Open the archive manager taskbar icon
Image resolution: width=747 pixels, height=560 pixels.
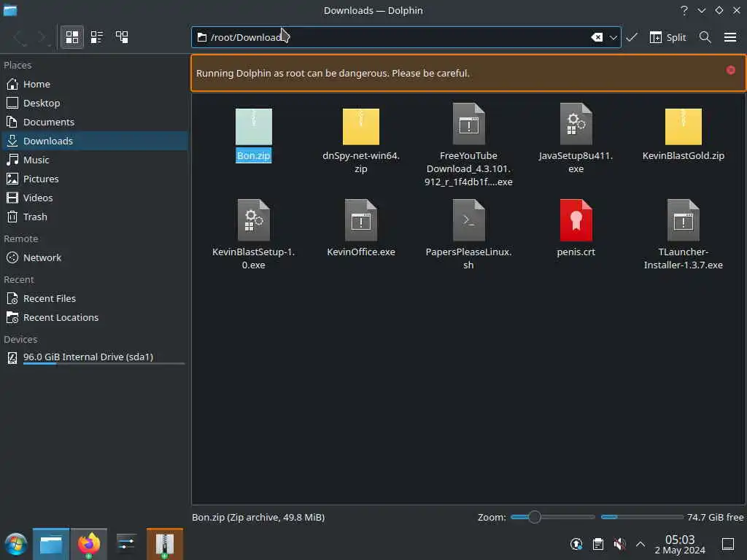(165, 544)
